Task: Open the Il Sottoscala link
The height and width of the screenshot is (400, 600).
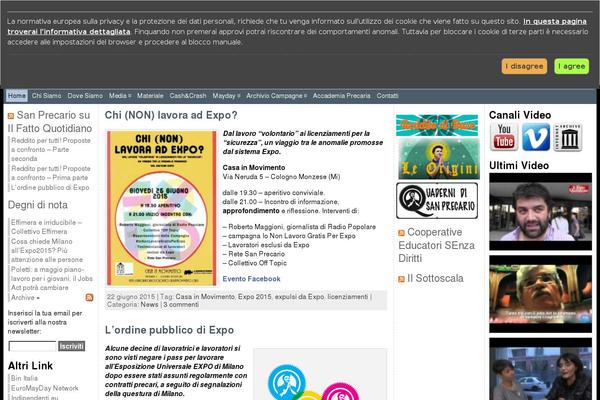Action: coord(435,278)
